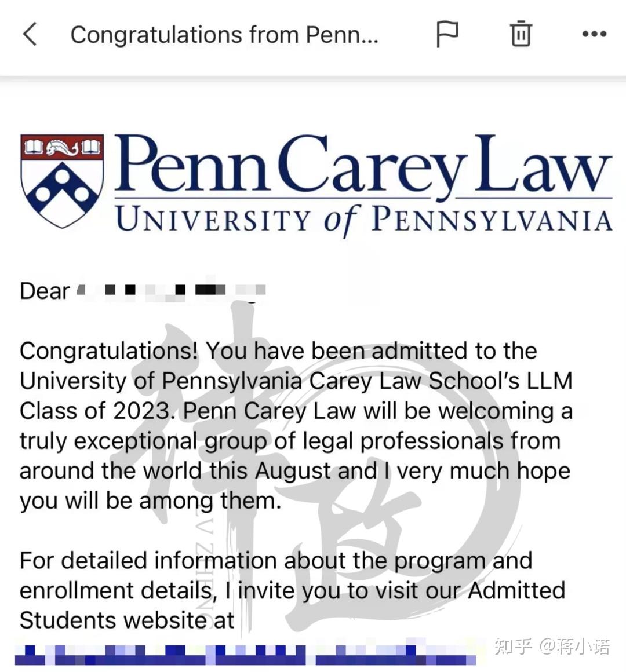Click the 'Dear' greeting word
This screenshot has height=672, width=626.
point(45,291)
